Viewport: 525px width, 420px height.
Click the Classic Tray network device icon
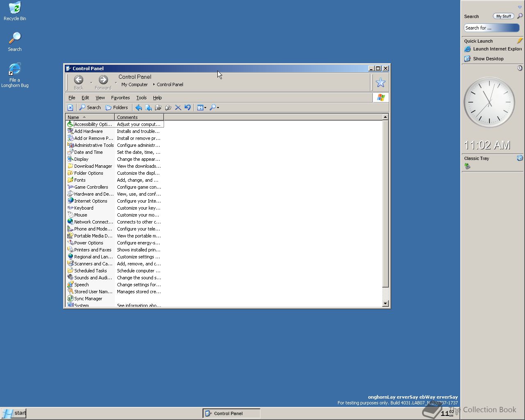[467, 166]
